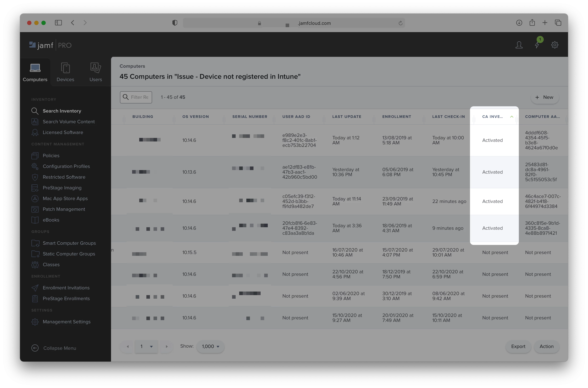Click the Action button
Image resolution: width=588 pixels, height=388 pixels.
[x=546, y=346]
